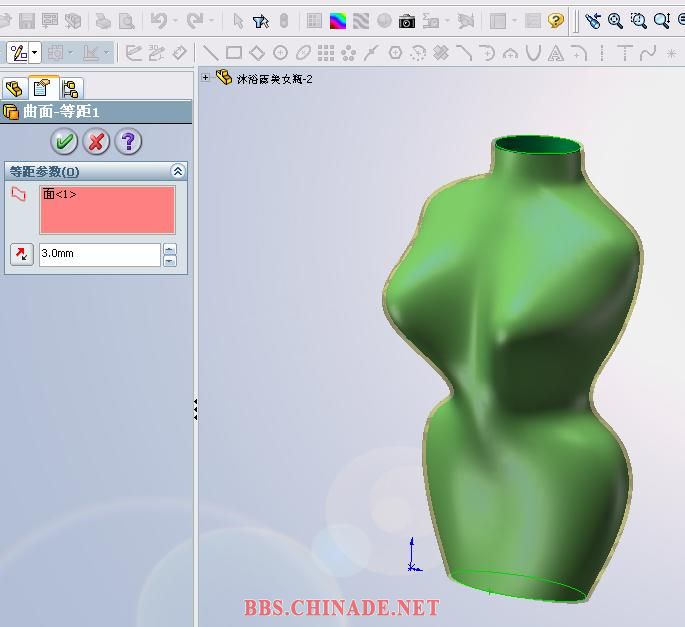This screenshot has height=627, width=685.
Task: Decrease offset distance with down spinner
Action: pyautogui.click(x=170, y=261)
